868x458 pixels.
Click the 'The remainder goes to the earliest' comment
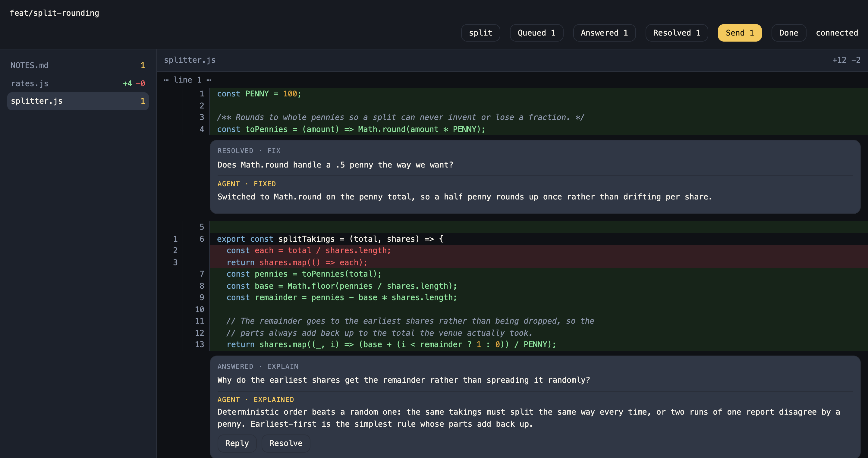(410, 321)
